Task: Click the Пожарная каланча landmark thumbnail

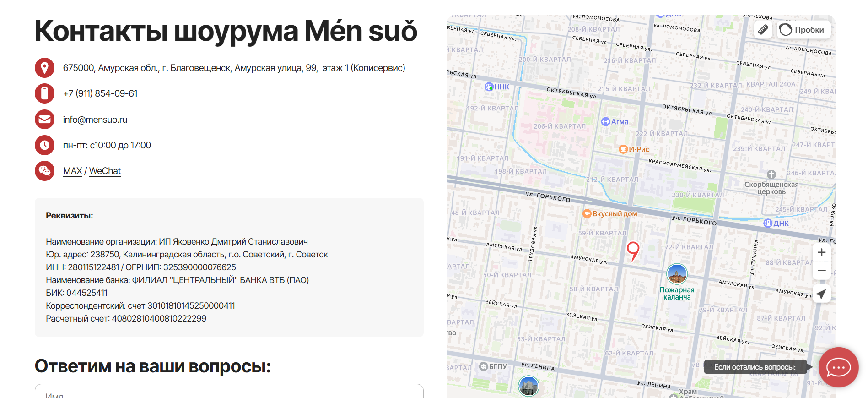Action: point(677,274)
